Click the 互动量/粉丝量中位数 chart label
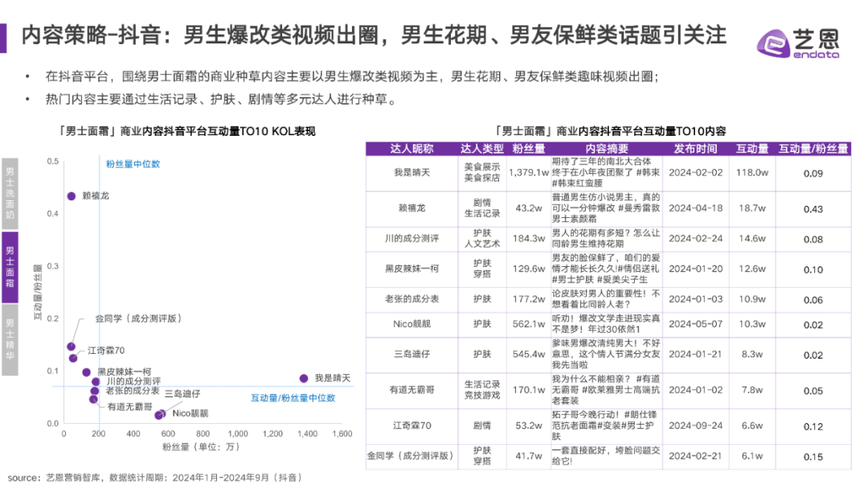The height and width of the screenshot is (489, 868). click(293, 397)
